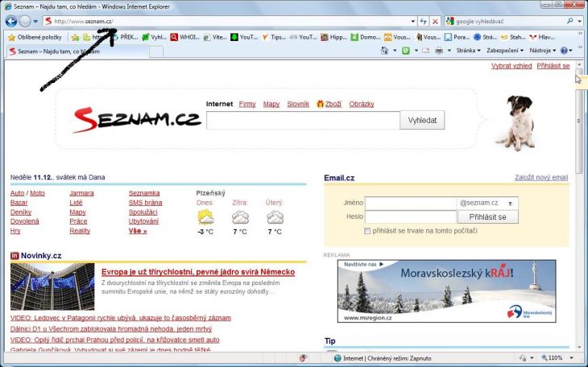
Task: Click the red X stop loading icon
Action: (435, 22)
